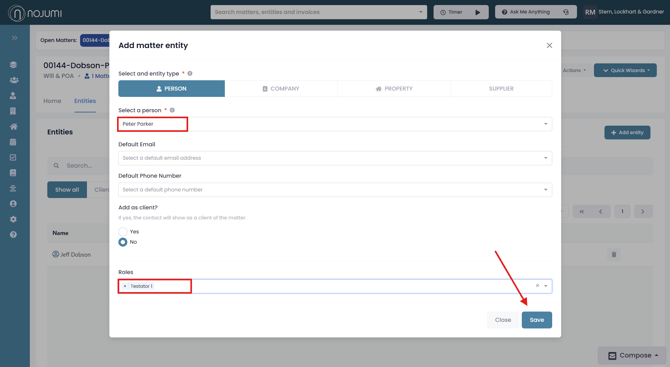This screenshot has width=670, height=367.
Task: Click the Close button in dialog
Action: pyautogui.click(x=503, y=320)
